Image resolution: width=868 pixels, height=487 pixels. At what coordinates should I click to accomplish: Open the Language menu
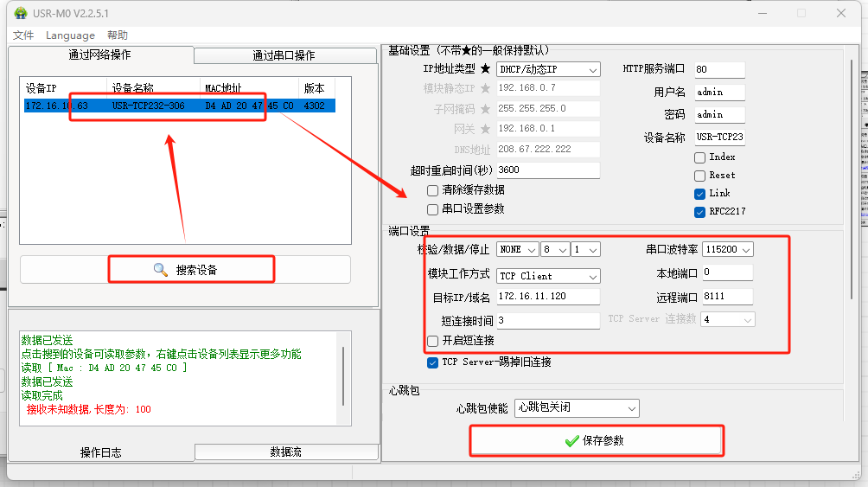pos(70,35)
